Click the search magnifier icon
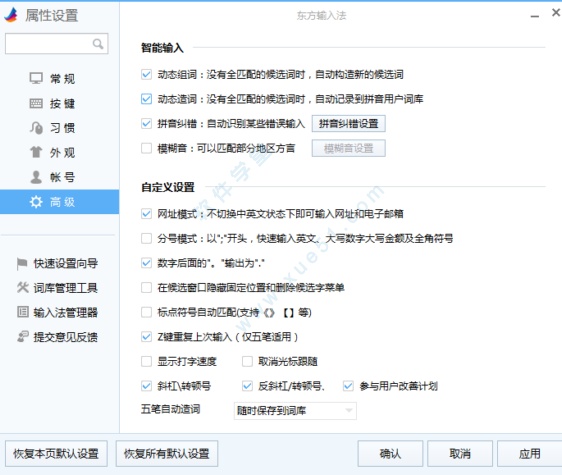 click(97, 44)
